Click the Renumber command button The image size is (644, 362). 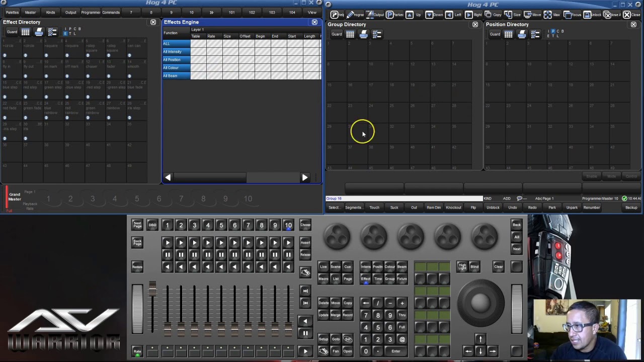pyautogui.click(x=592, y=208)
